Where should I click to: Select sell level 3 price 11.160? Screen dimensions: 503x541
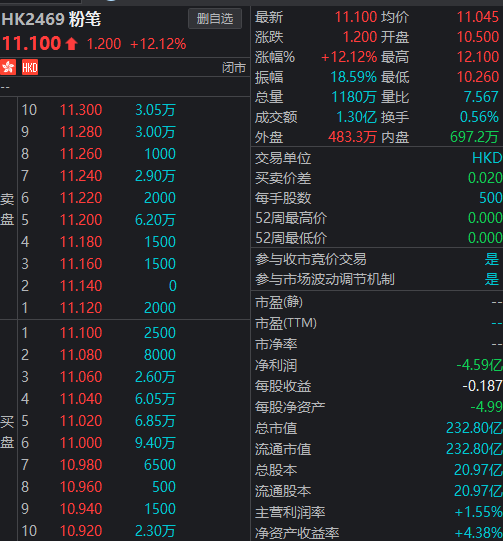(81, 264)
